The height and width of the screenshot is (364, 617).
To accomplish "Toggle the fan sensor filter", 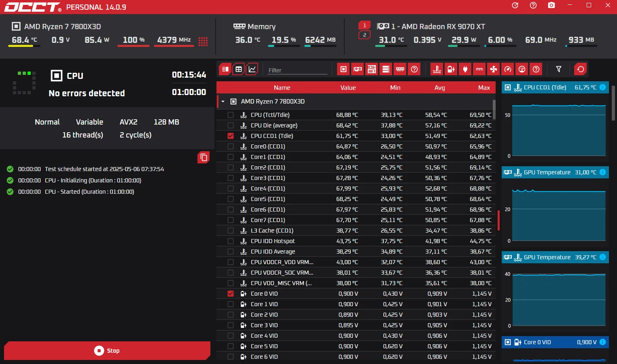I will (x=494, y=69).
